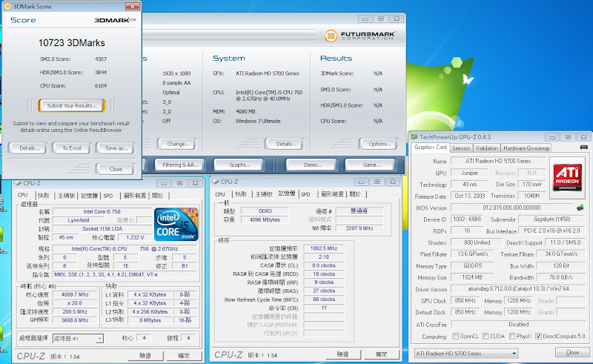Click Details in the 3DMark Score window
This screenshot has width=593, height=364.
click(x=29, y=148)
